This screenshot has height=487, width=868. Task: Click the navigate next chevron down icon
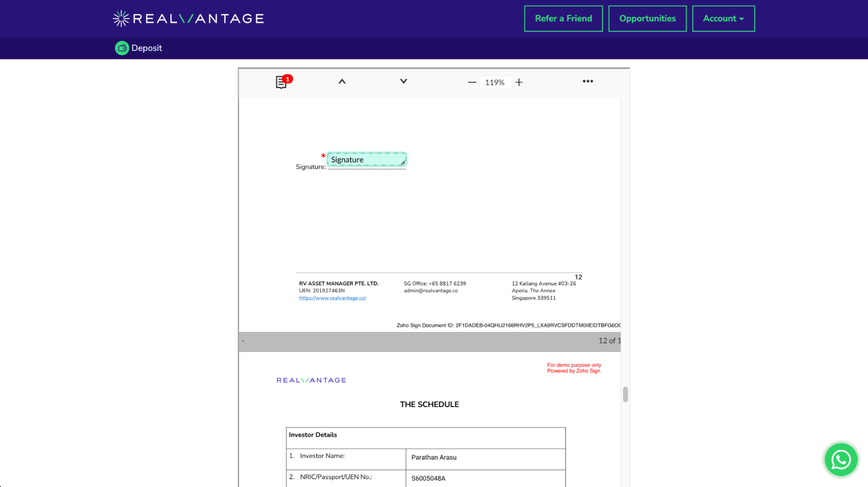click(x=403, y=83)
